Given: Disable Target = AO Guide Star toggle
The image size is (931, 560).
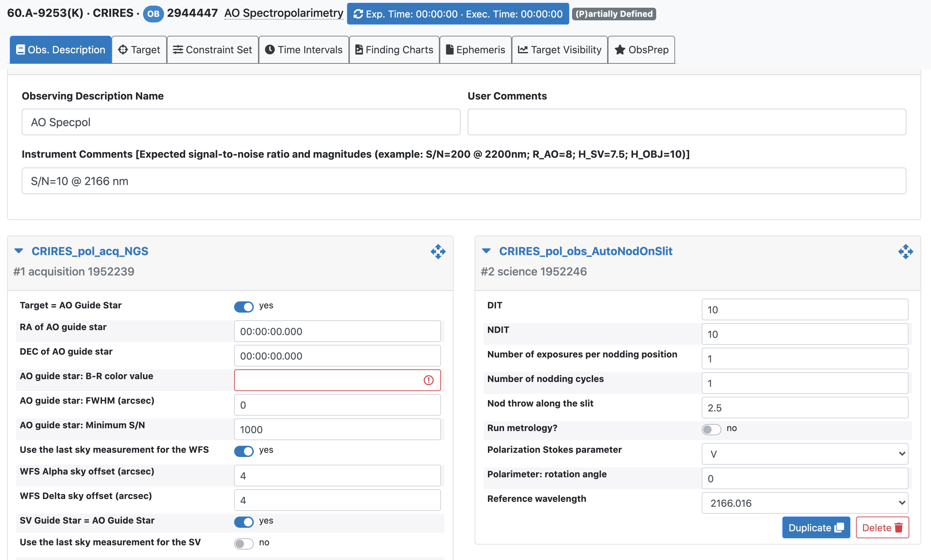Looking at the screenshot, I should tap(244, 306).
